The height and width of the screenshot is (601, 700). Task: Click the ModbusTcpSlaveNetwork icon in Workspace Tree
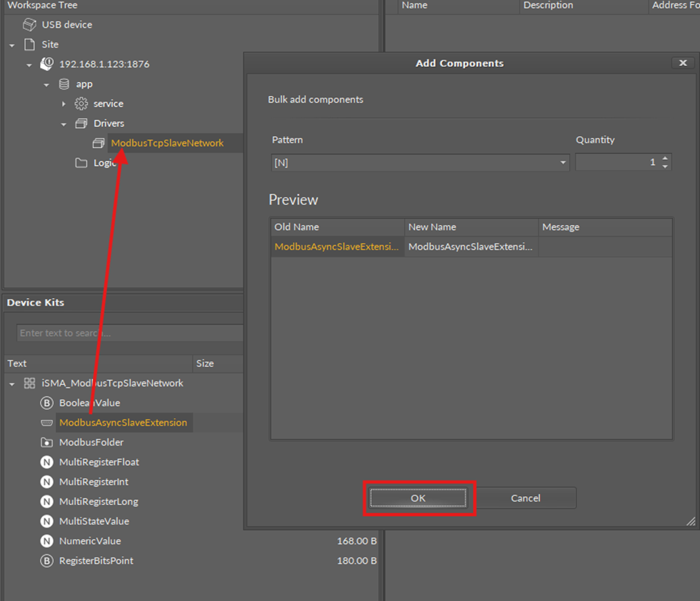tap(99, 143)
